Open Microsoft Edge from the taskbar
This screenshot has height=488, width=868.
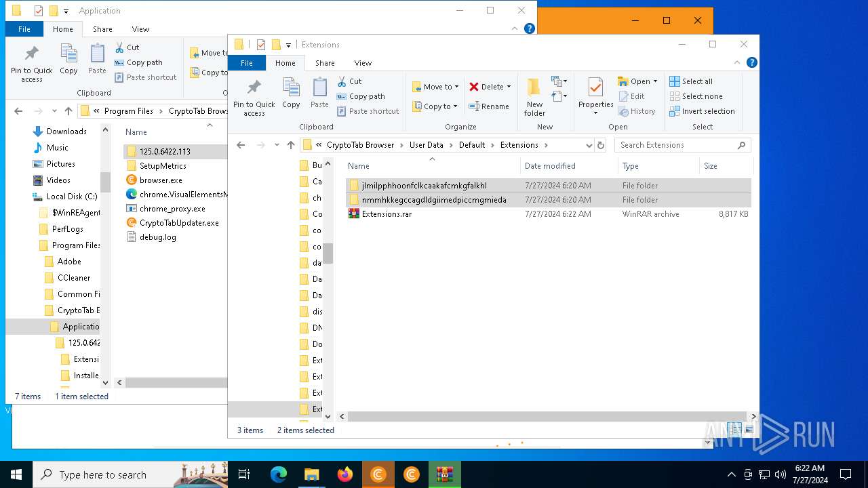[279, 474]
